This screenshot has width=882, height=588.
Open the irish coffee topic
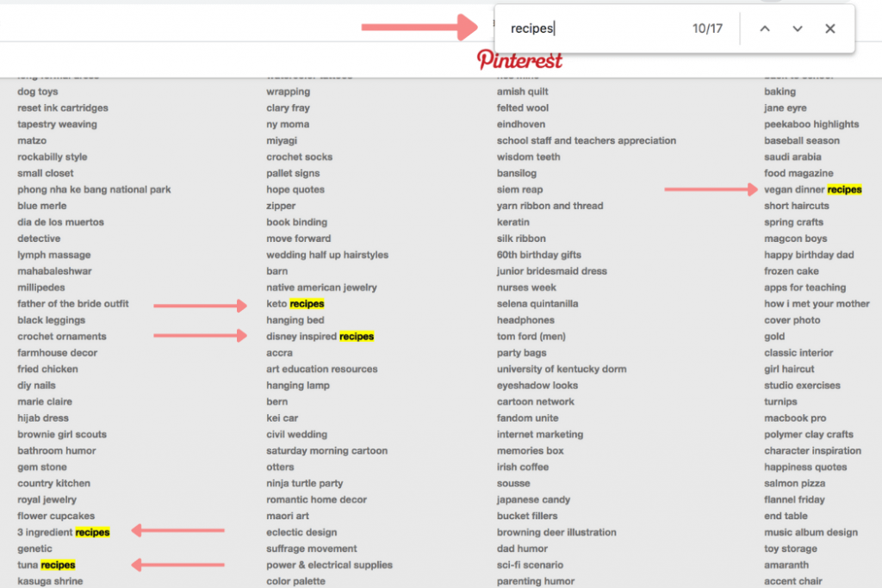(x=523, y=467)
